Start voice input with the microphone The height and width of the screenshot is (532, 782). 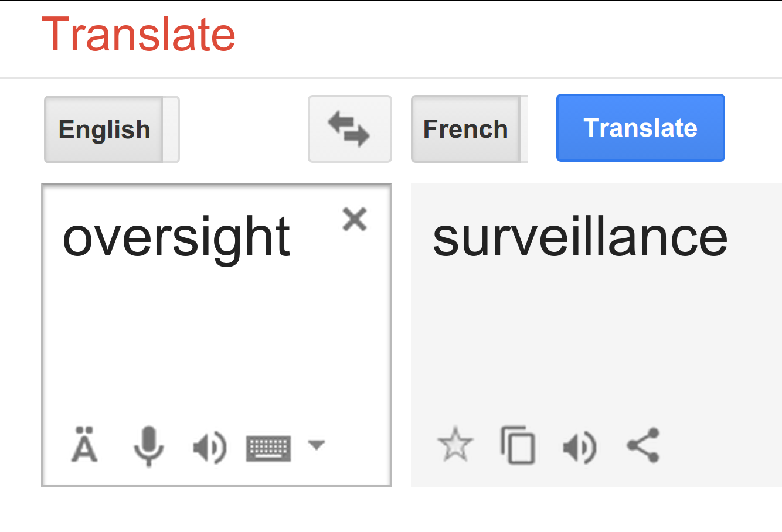click(x=148, y=446)
